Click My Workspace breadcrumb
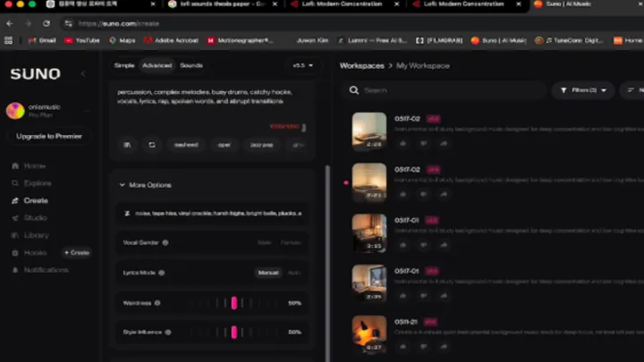 [x=422, y=65]
